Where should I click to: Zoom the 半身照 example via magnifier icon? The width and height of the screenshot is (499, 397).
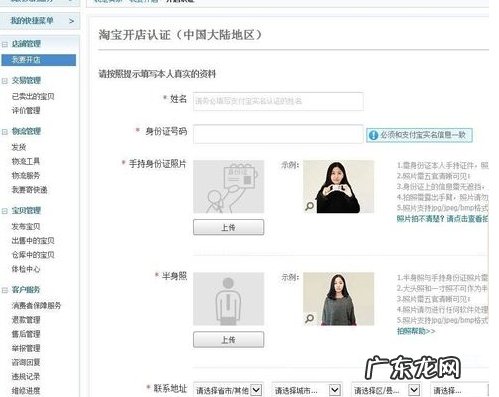tap(310, 318)
